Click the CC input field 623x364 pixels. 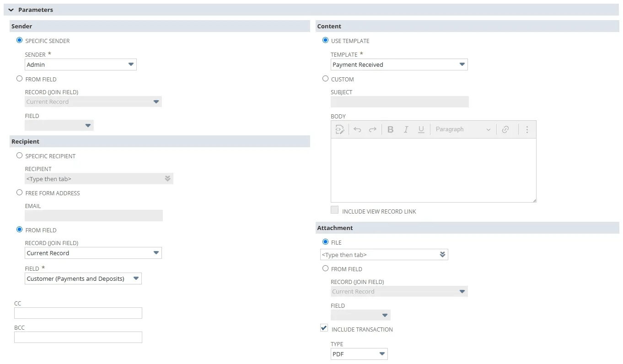coord(78,313)
